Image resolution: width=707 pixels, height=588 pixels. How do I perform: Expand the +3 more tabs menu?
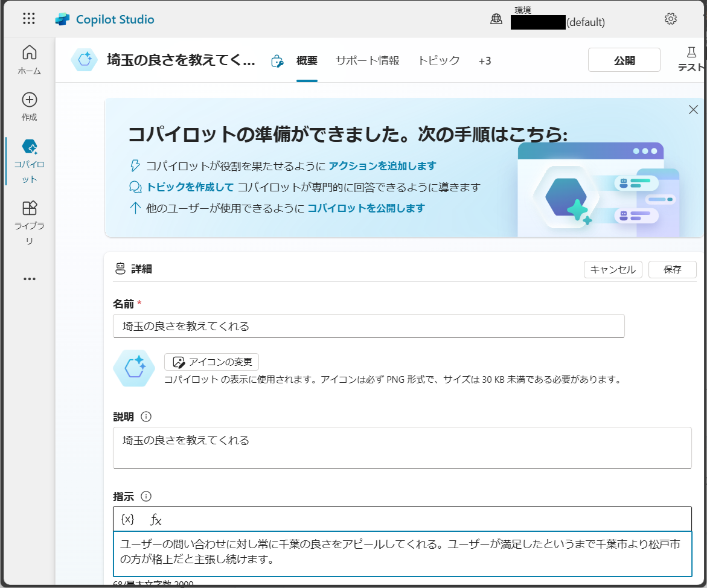click(x=485, y=61)
